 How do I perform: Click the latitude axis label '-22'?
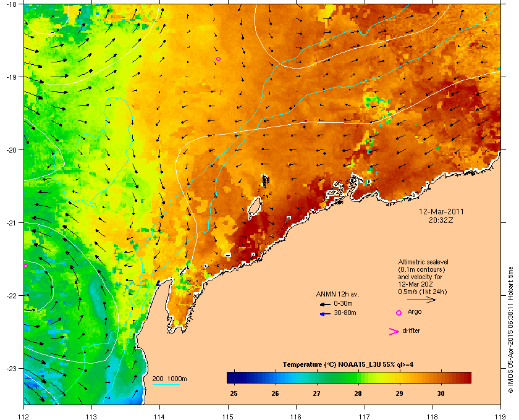tap(11, 296)
